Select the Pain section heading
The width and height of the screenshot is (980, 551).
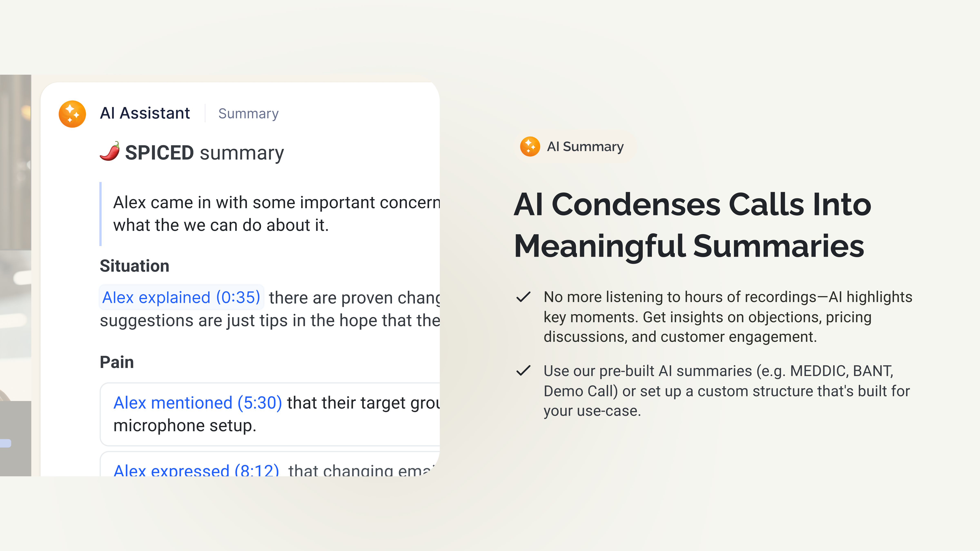point(116,362)
